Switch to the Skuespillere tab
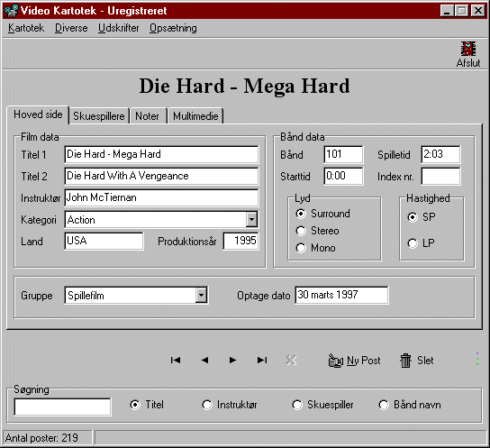 pyautogui.click(x=99, y=116)
